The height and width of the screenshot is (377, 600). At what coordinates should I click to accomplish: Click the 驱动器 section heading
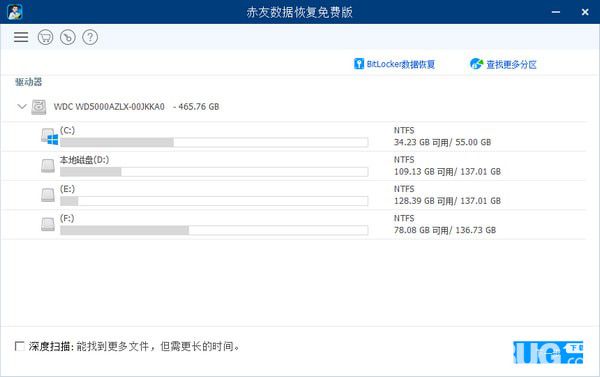point(28,82)
